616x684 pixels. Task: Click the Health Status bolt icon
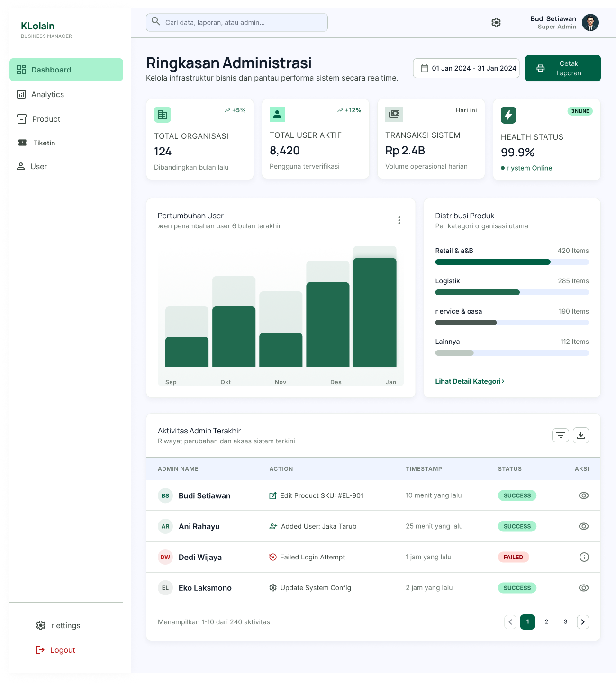pos(508,115)
